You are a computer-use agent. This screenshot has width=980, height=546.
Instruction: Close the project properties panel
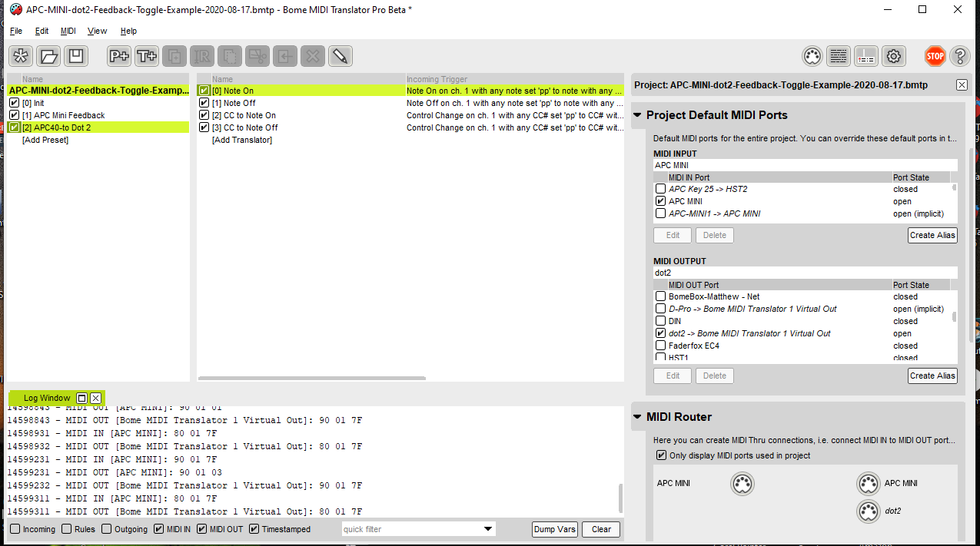[x=962, y=85]
